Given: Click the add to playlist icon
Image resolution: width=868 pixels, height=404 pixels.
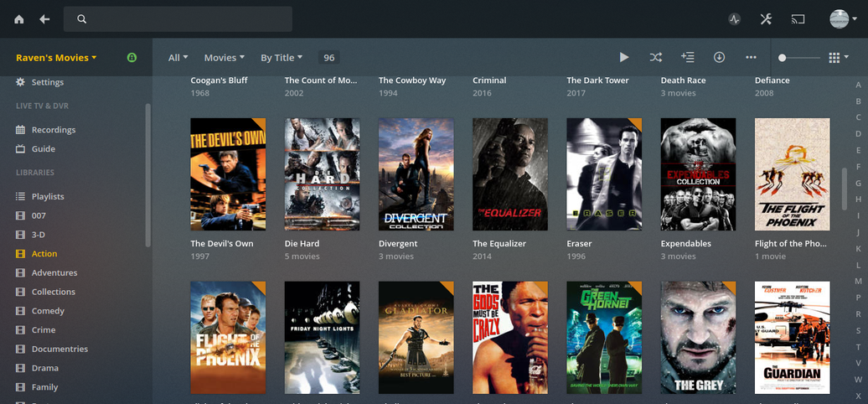Looking at the screenshot, I should click(688, 57).
